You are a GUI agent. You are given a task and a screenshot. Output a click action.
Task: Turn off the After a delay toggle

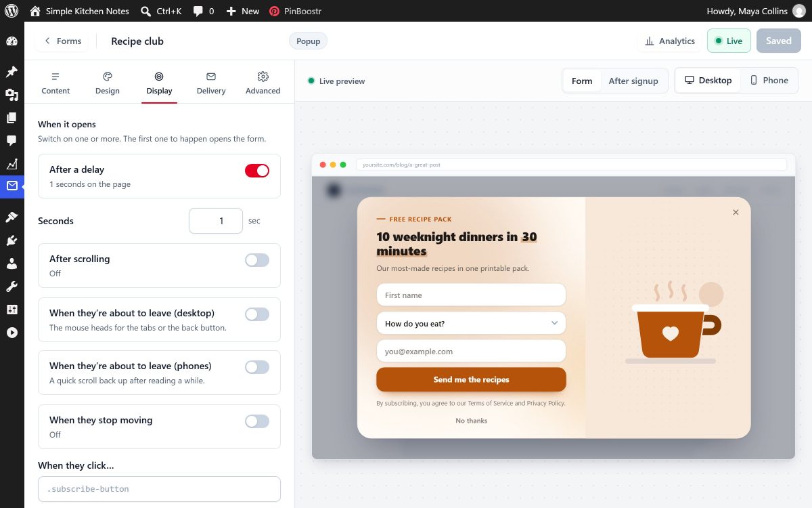point(257,171)
